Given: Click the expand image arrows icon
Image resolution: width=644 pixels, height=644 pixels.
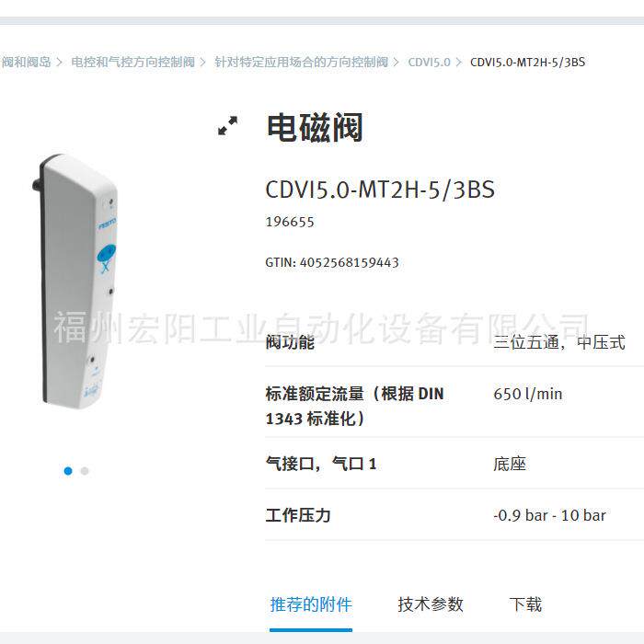Looking at the screenshot, I should [227, 126].
